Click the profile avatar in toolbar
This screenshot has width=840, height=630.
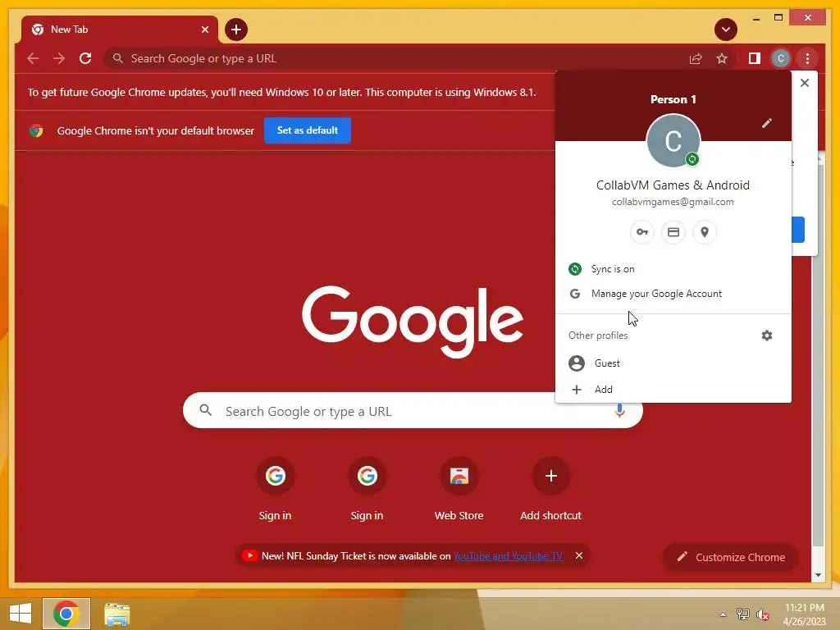click(x=781, y=58)
